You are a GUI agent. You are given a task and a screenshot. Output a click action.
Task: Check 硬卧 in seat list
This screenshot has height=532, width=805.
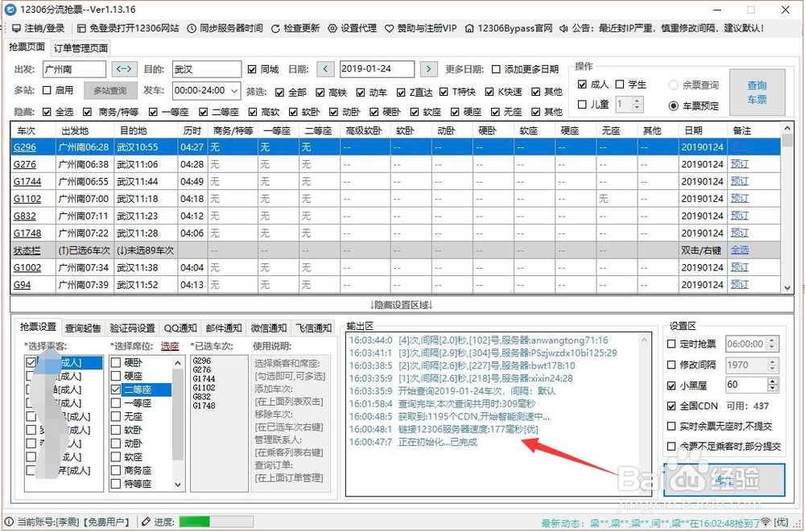pos(116,362)
